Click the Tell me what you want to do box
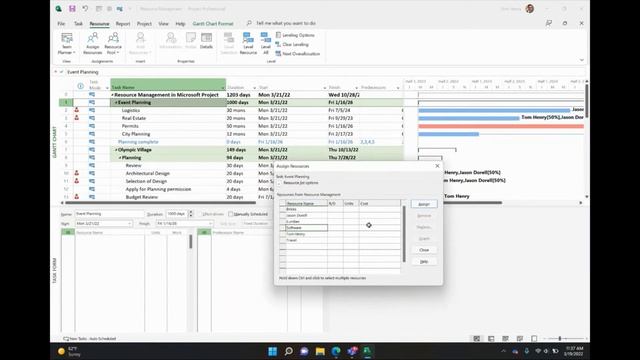Screen dimensions: 640x360 coord(286,23)
